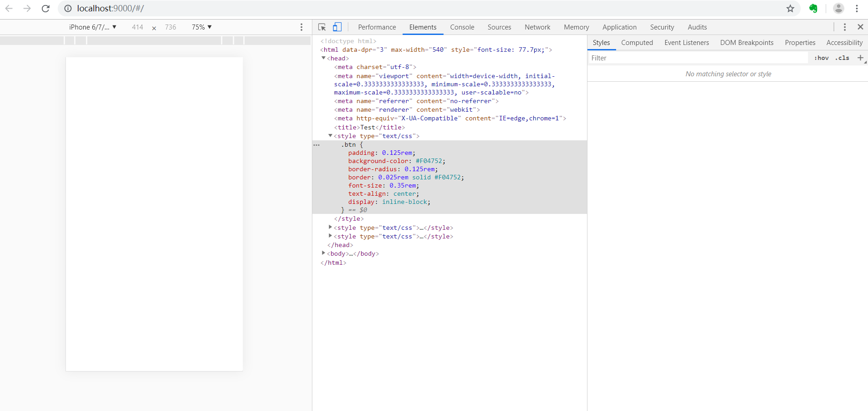Click the display inline-block declaration

click(389, 202)
